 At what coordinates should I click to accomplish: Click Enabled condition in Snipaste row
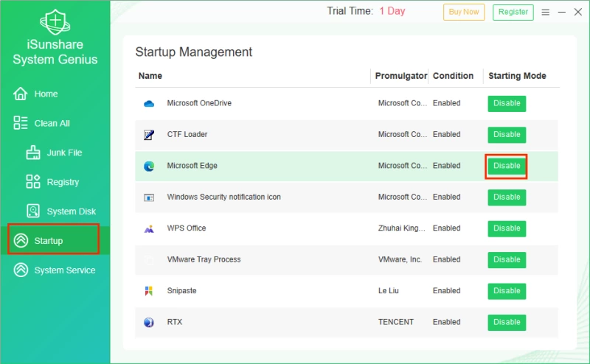pyautogui.click(x=446, y=290)
